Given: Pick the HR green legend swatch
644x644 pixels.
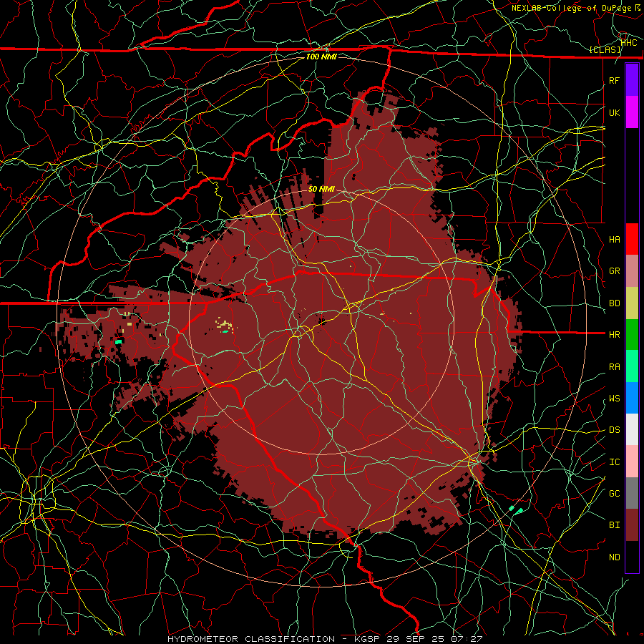Looking at the screenshot, I should click(x=632, y=334).
